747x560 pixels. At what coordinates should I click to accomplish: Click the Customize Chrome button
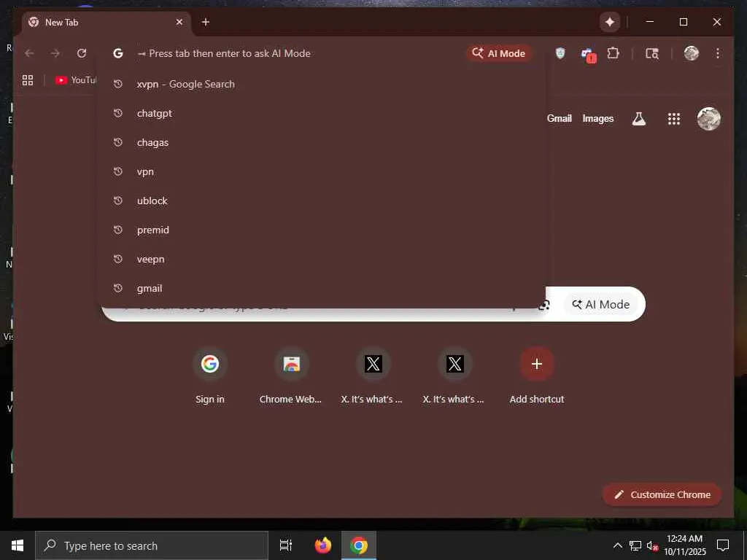662,495
